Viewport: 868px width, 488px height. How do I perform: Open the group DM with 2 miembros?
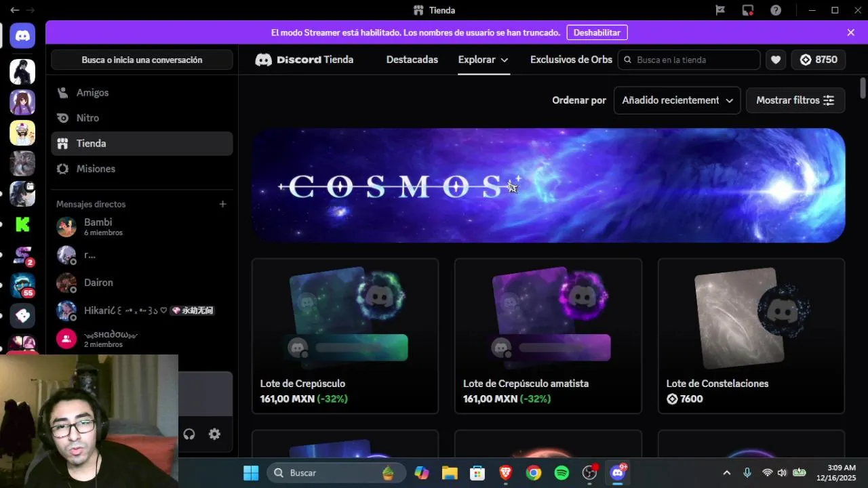point(142,338)
